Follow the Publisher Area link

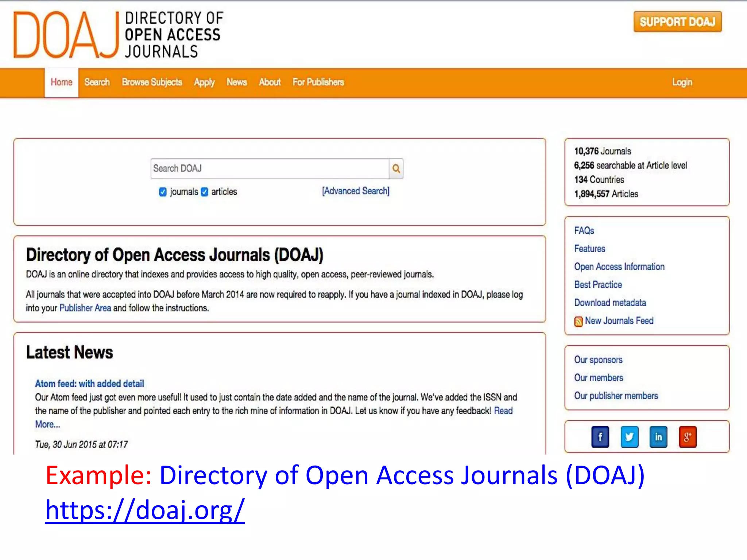tap(85, 308)
